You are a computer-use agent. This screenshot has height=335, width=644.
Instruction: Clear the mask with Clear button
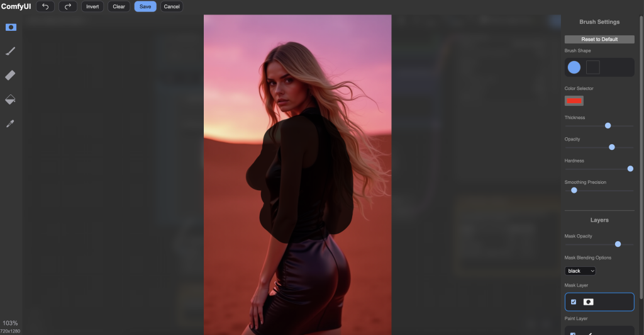pyautogui.click(x=119, y=6)
